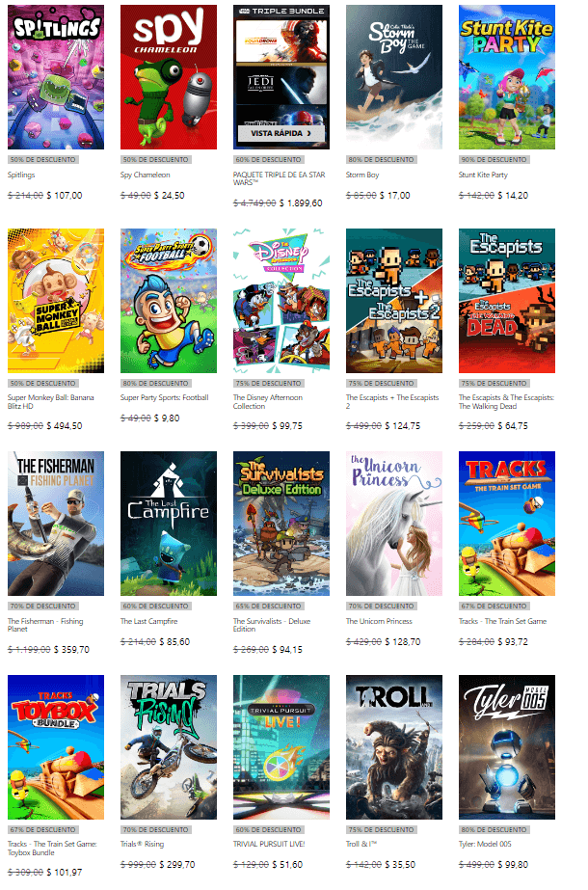Open the Troll & I cover image
Screen dimensions: 588x890
point(394,747)
